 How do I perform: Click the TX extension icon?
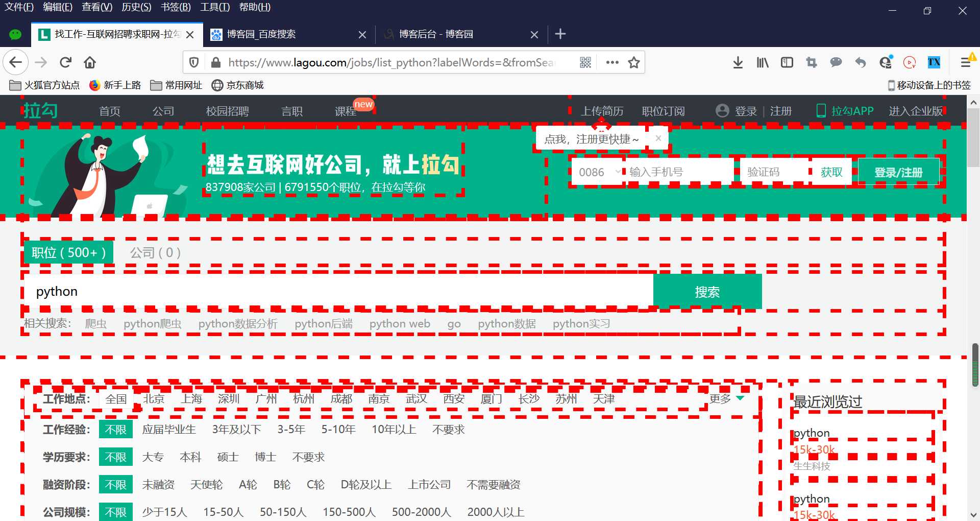coord(934,62)
